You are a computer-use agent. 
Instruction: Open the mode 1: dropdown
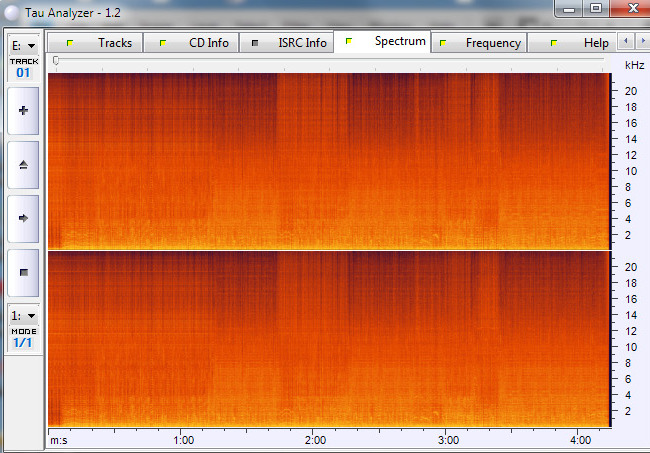pyautogui.click(x=24, y=316)
